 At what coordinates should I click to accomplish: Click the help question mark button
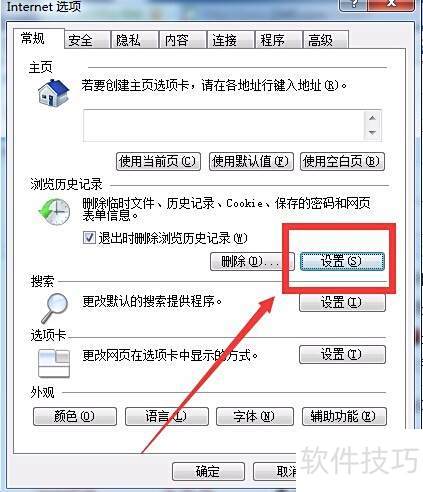click(x=354, y=5)
